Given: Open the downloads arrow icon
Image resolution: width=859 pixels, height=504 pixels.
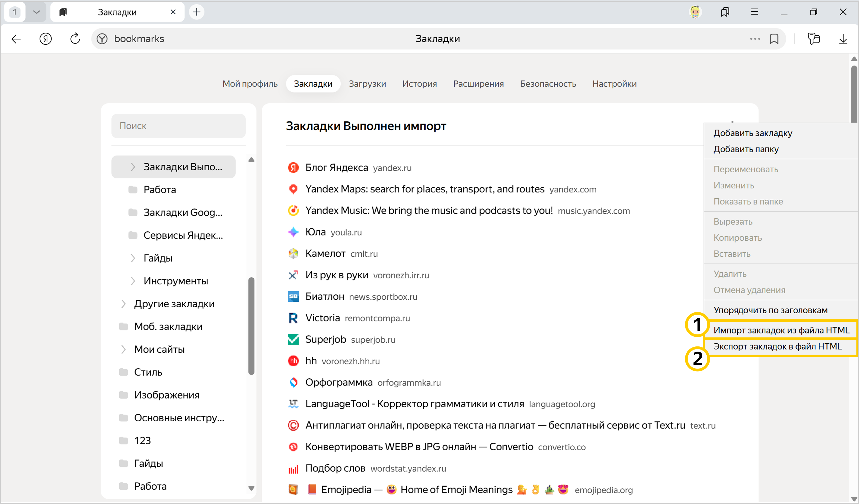Looking at the screenshot, I should pyautogui.click(x=843, y=38).
